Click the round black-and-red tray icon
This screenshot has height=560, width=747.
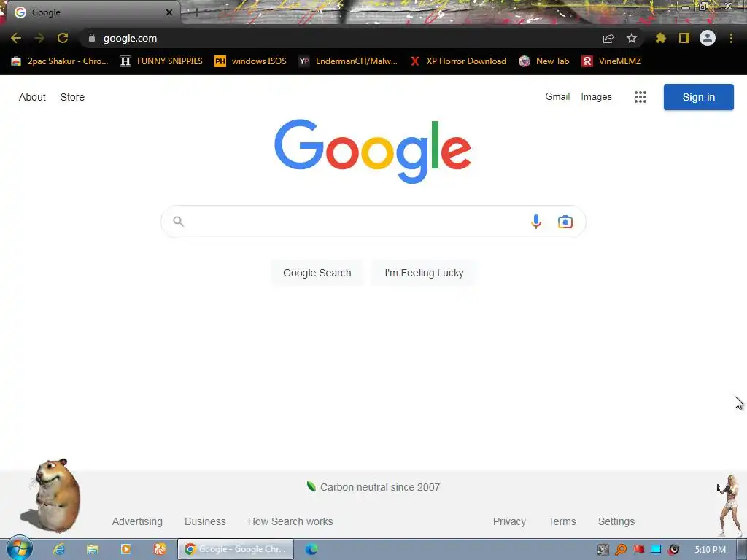(673, 550)
